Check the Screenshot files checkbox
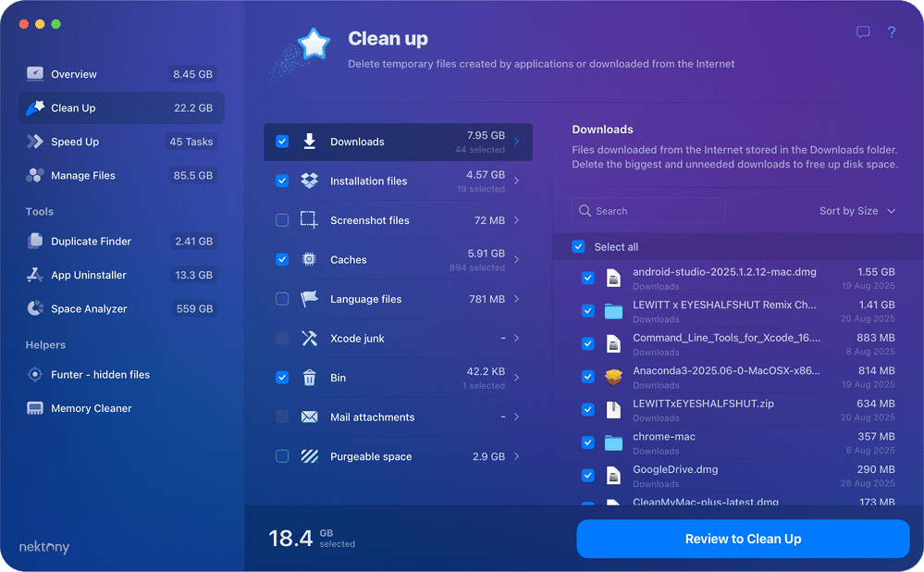This screenshot has width=924, height=572. (282, 220)
